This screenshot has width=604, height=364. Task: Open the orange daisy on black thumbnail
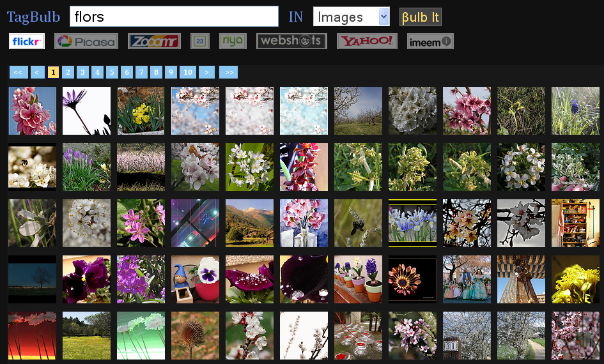click(x=412, y=279)
